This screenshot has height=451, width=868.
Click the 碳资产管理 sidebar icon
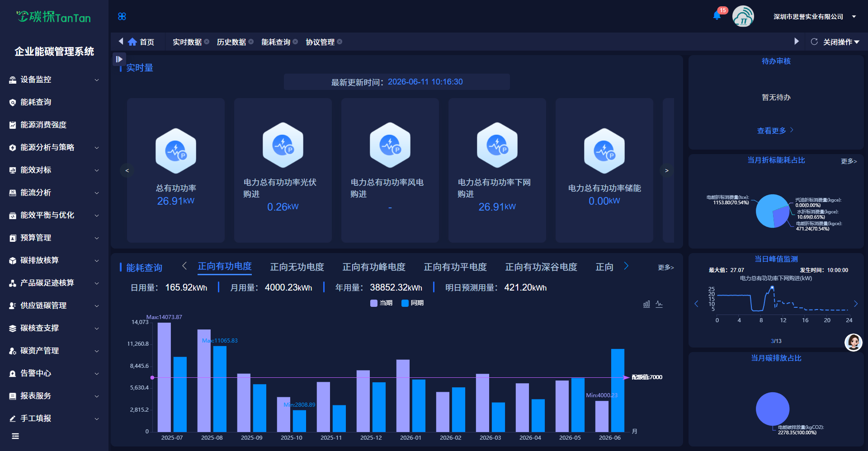(13, 351)
